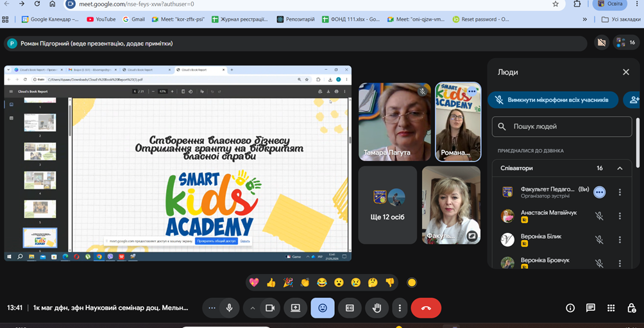Viewport: 644px width, 328px height.
Task: Leave the call with red hang-up button
Action: click(x=426, y=308)
